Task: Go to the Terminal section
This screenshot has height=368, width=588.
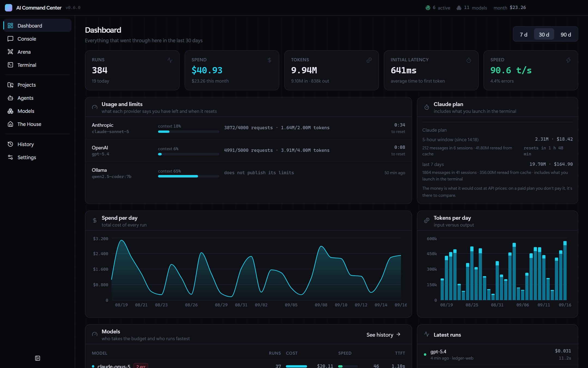Action: [x=37, y=65]
